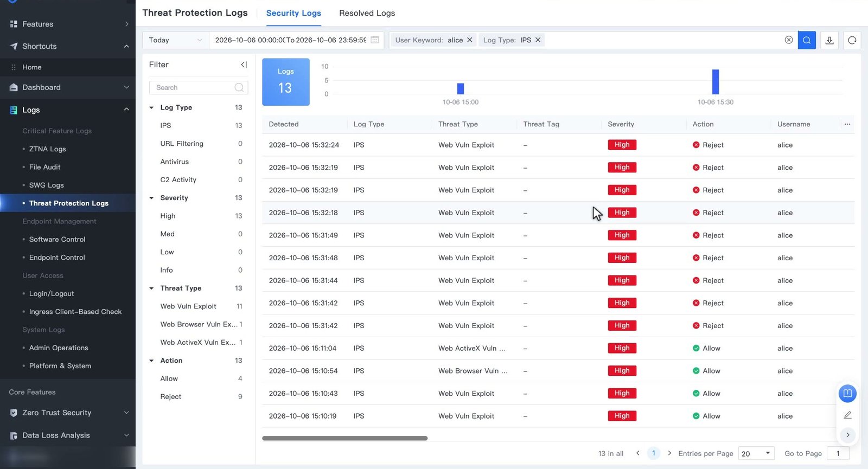Image resolution: width=868 pixels, height=469 pixels.
Task: Focus the Filter search field
Action: 199,87
